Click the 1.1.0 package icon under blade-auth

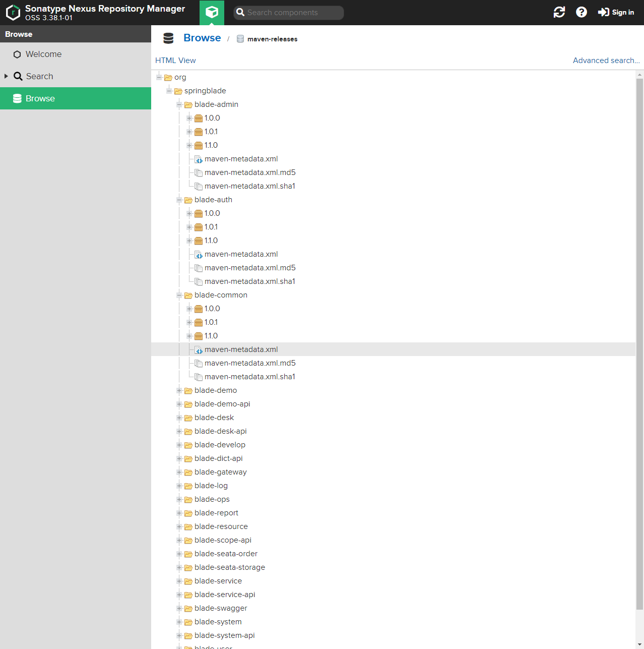coord(199,241)
